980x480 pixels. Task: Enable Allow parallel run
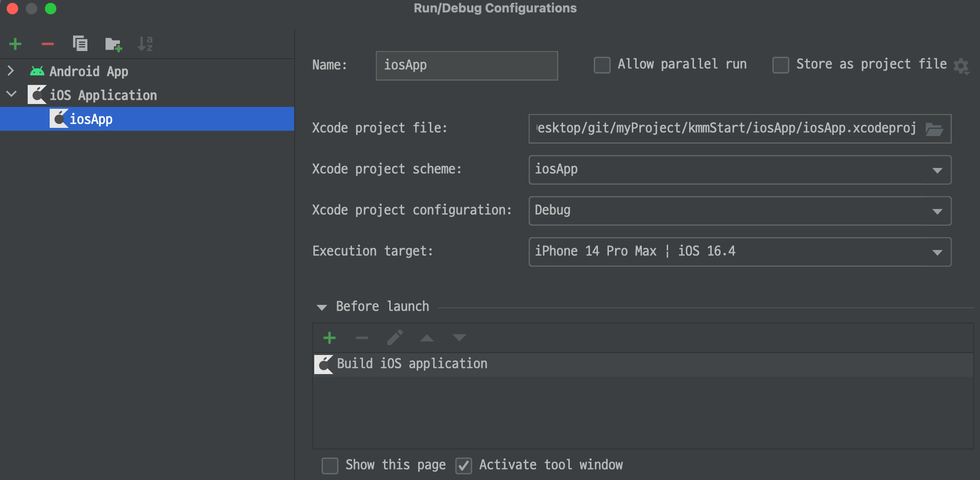click(x=602, y=65)
